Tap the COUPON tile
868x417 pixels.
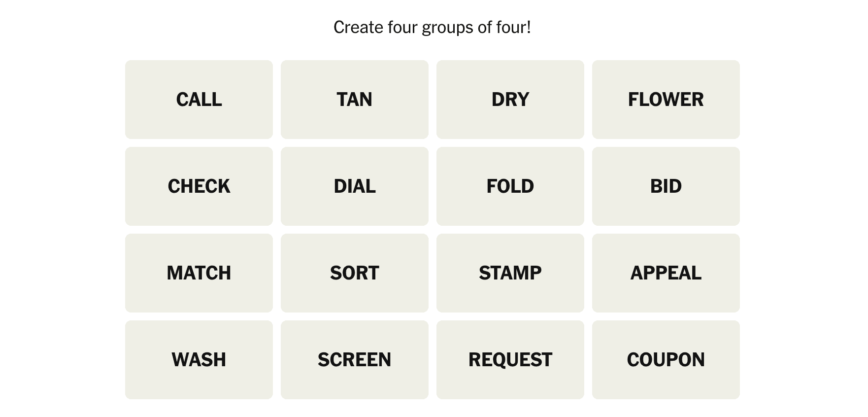click(x=666, y=360)
